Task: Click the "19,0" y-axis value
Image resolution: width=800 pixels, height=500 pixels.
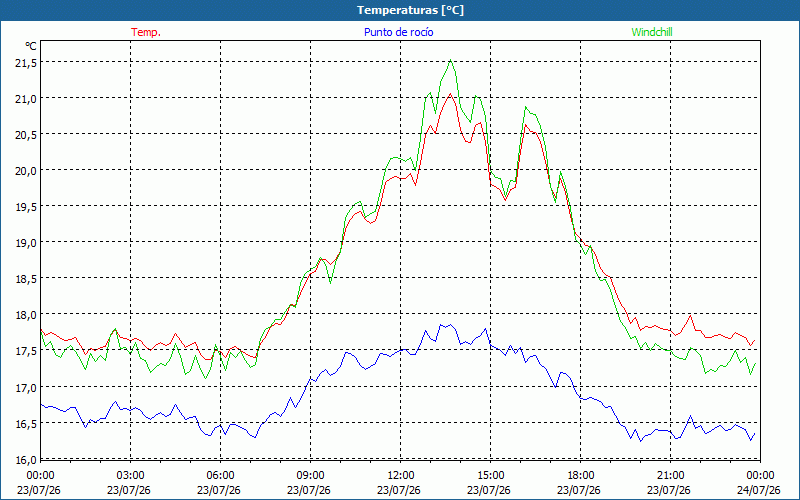Action: pyautogui.click(x=28, y=243)
